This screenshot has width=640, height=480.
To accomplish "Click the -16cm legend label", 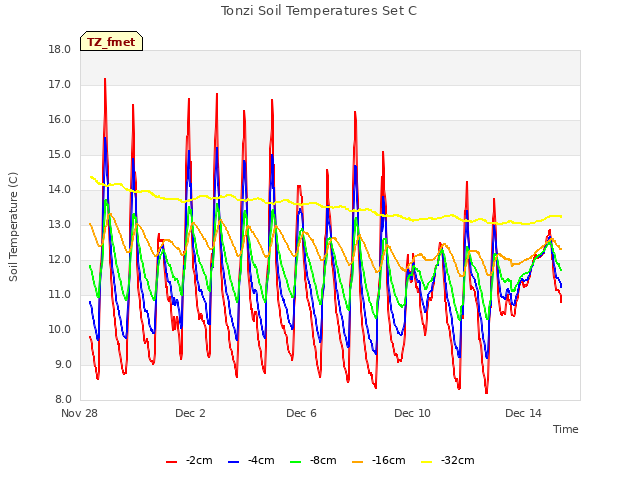I will (389, 460).
